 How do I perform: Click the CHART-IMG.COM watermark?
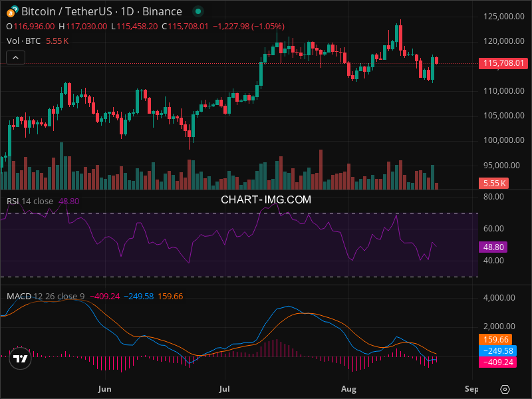point(266,199)
